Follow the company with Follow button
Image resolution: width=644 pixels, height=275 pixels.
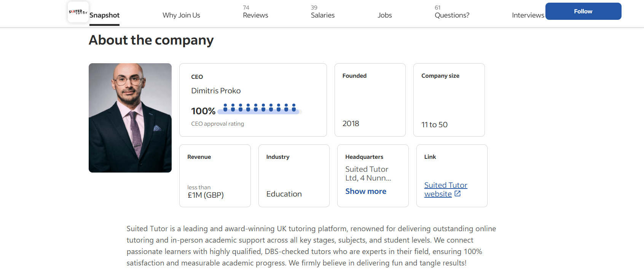pyautogui.click(x=583, y=11)
